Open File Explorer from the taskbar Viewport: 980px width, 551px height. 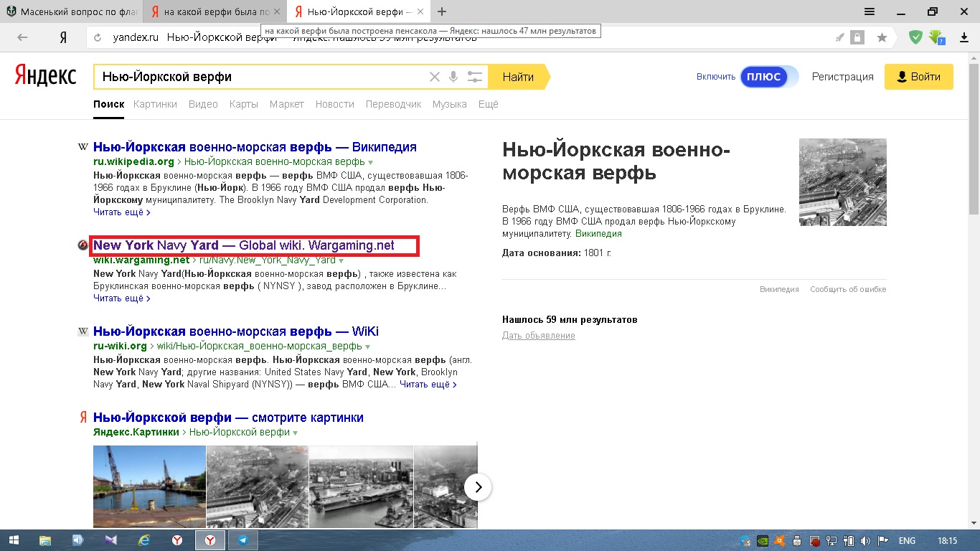point(45,540)
